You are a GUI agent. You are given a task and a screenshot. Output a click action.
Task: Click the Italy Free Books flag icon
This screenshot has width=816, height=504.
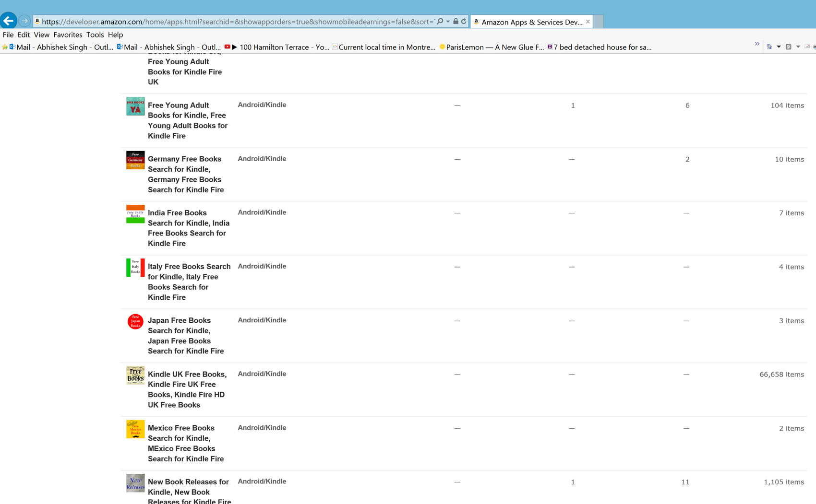point(135,268)
